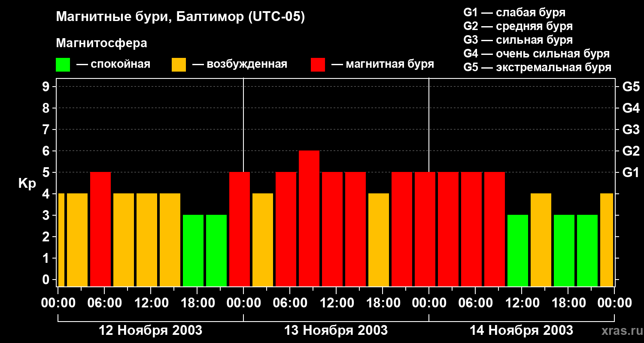Viewport: 644px width, 343px height.
Task: Select the only red bar on 12 Ноября morning
Action: click(x=100, y=229)
